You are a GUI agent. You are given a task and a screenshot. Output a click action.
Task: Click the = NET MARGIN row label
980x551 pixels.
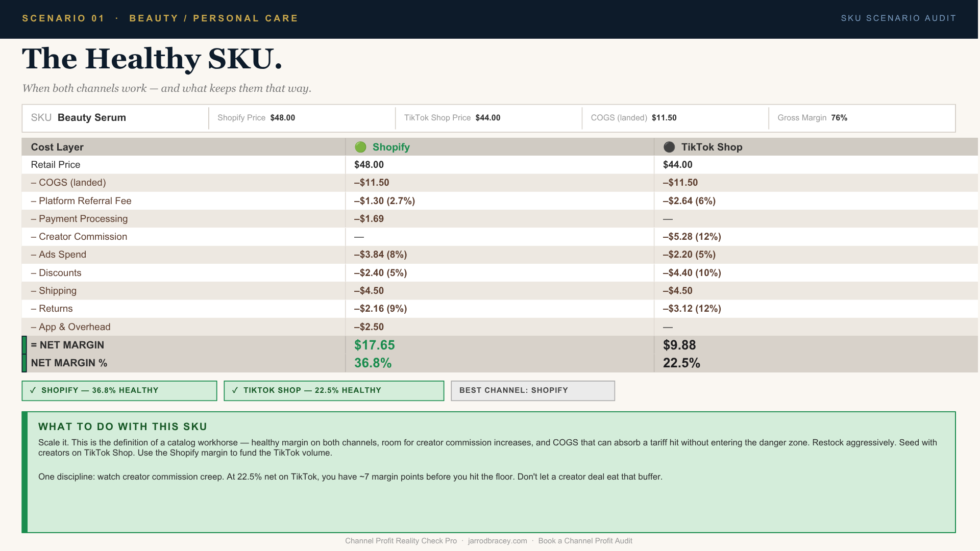(67, 345)
